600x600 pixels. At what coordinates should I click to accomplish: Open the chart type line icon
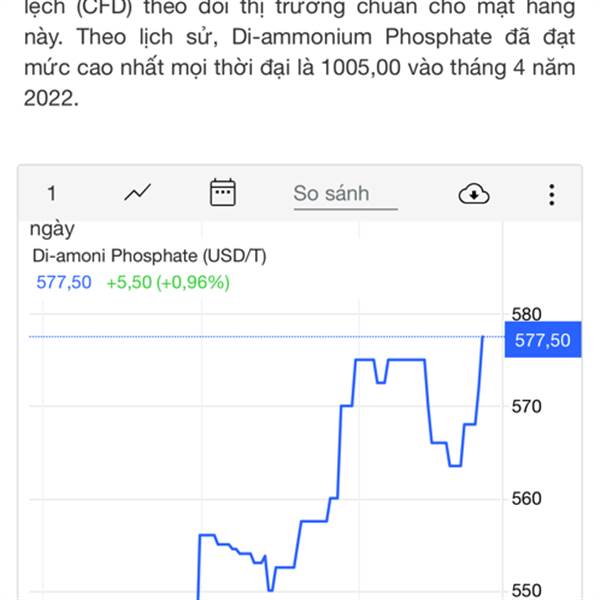[138, 192]
